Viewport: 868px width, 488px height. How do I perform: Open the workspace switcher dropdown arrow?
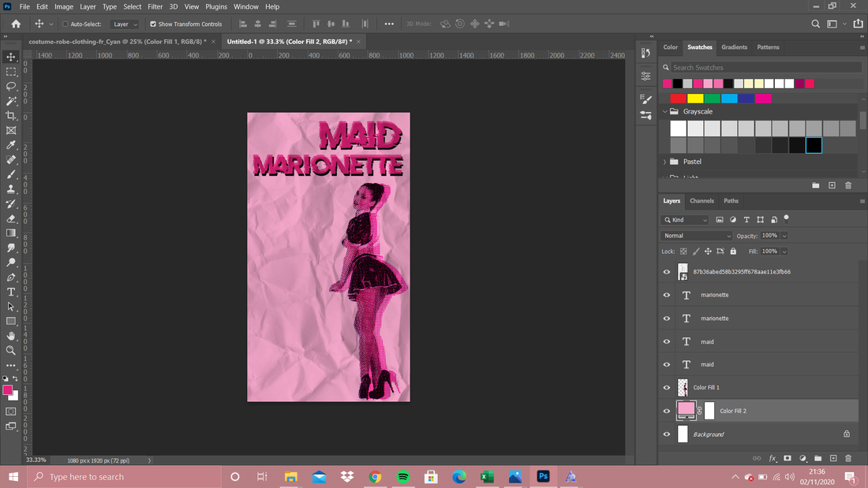pyautogui.click(x=844, y=24)
